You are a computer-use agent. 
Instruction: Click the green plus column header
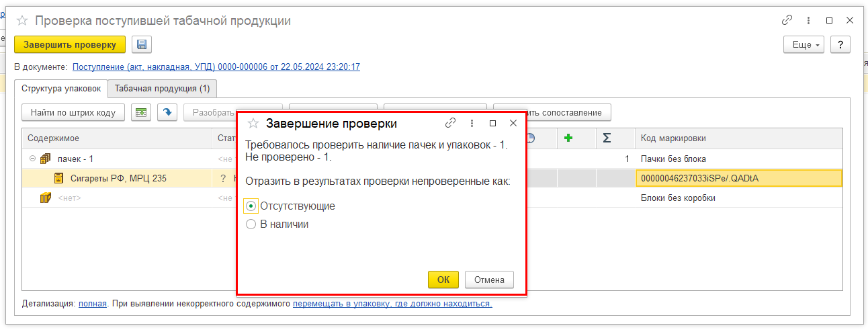tap(568, 138)
